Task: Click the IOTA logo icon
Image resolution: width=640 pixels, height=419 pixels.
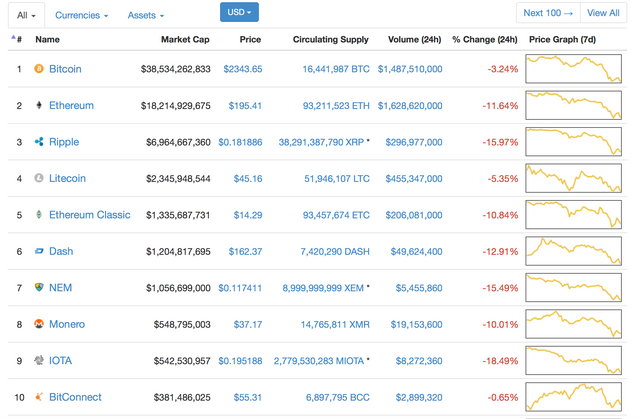Action: coord(39,360)
